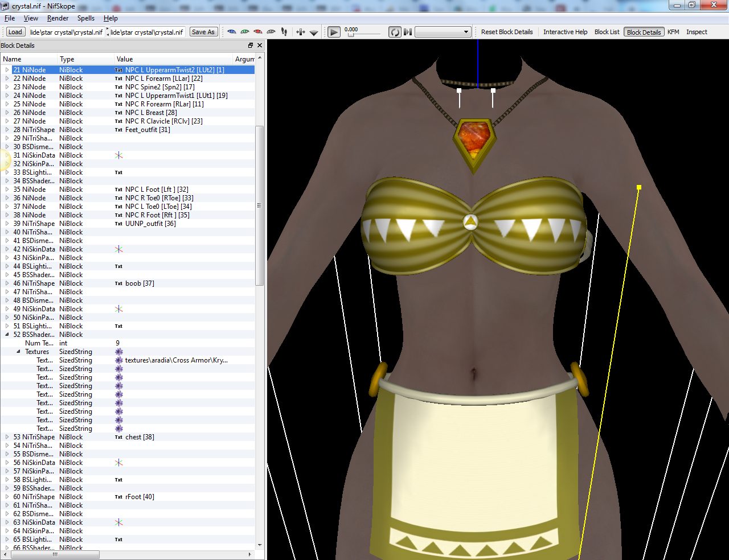Image resolution: width=729 pixels, height=560 pixels.
Task: Click the Perspective cone icon
Action: [x=314, y=32]
